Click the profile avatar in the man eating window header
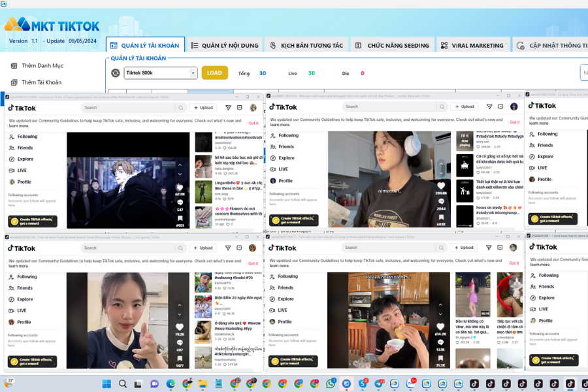 click(513, 248)
